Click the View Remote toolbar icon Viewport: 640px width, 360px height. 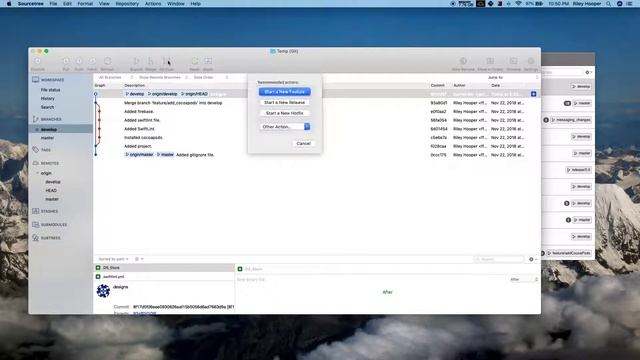coord(463,61)
